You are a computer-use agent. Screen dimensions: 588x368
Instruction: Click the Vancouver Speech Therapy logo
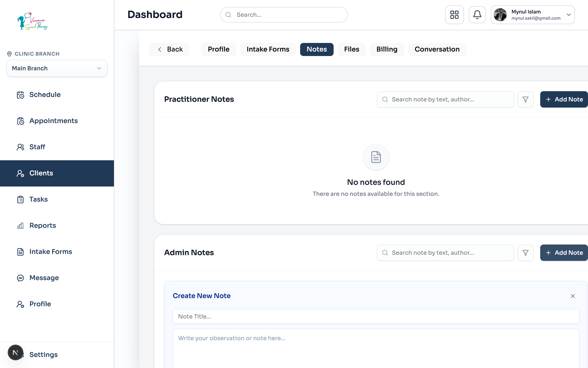[x=32, y=21]
